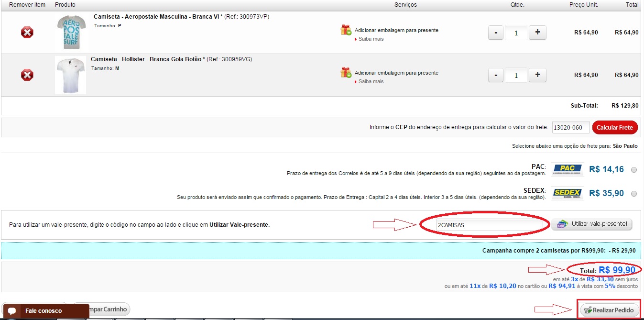
Task: Click Camiseta Aeropostale Masculina product name
Action: pos(156,17)
